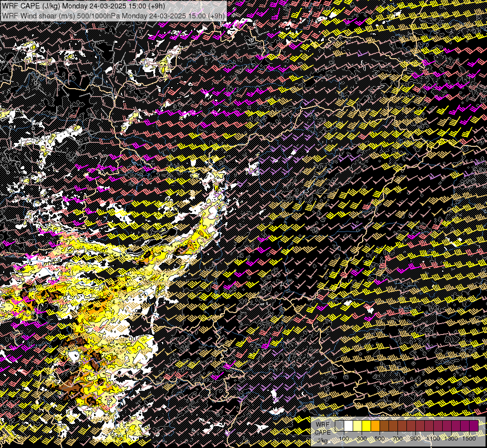Select the pale yellow legend swatch
Image resolution: width=487 pixels, height=448 pixels.
(358, 426)
